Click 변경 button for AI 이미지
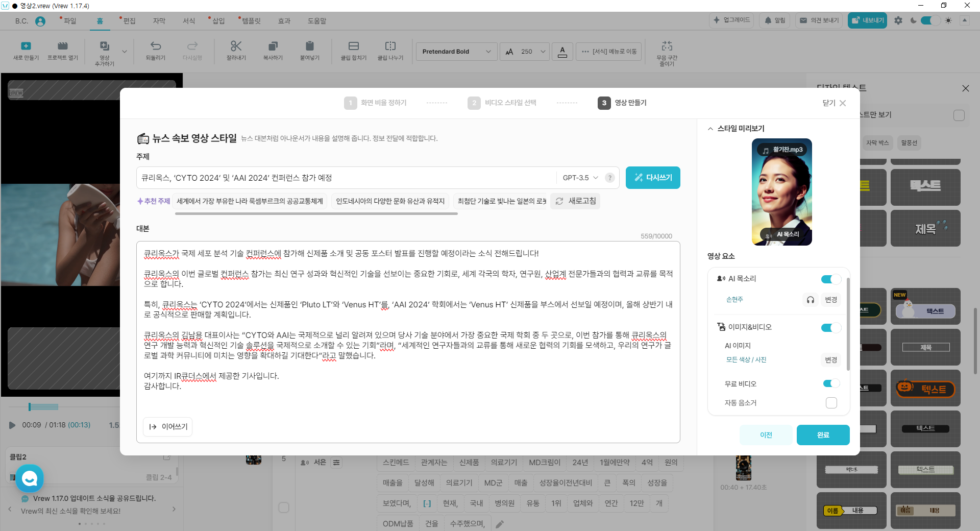980x531 pixels. (x=831, y=360)
